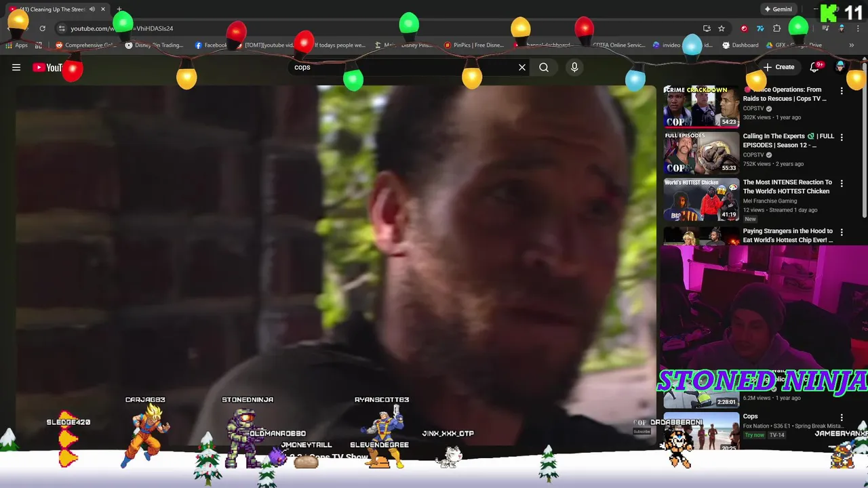The width and height of the screenshot is (868, 488).
Task: Click the Try now badge under Cops
Action: (754, 435)
